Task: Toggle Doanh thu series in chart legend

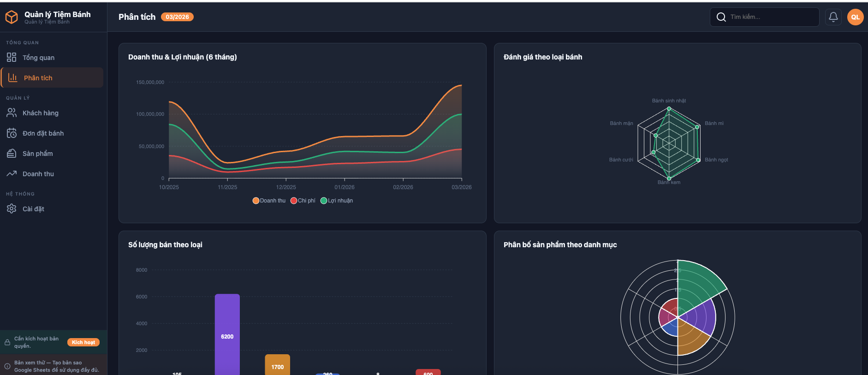Action: pyautogui.click(x=269, y=201)
